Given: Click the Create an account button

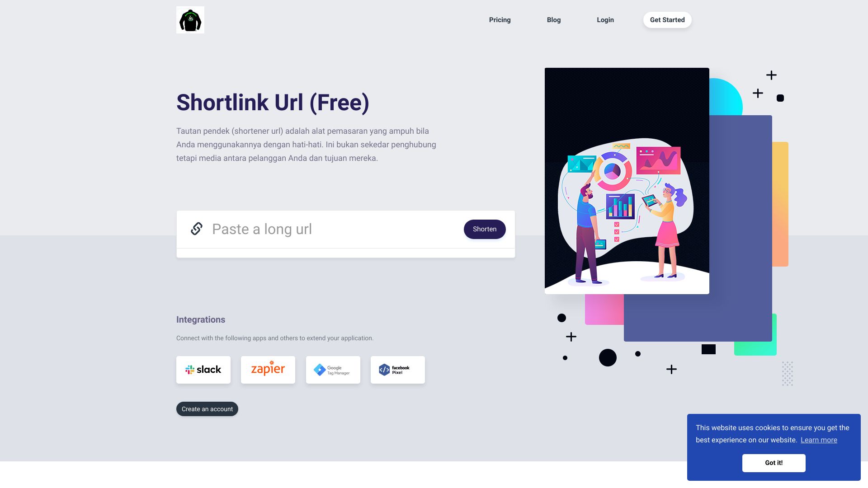Looking at the screenshot, I should click(207, 409).
